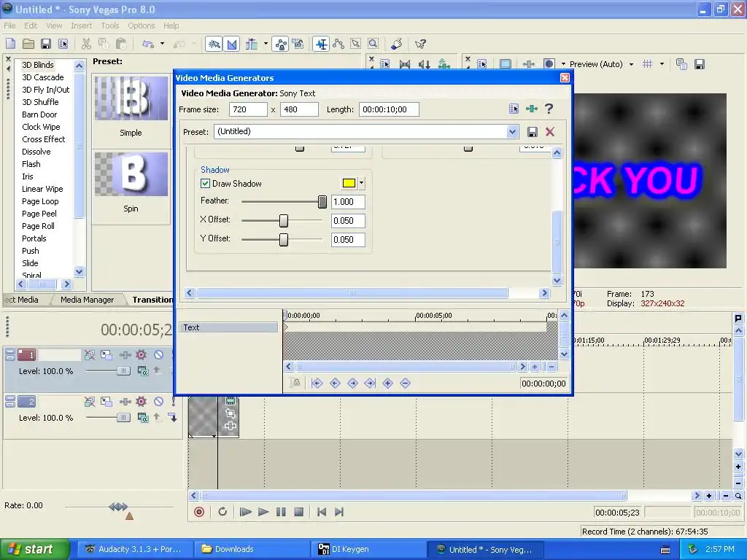The height and width of the screenshot is (560, 747).
Task: Open the Insert menu
Action: 82,26
